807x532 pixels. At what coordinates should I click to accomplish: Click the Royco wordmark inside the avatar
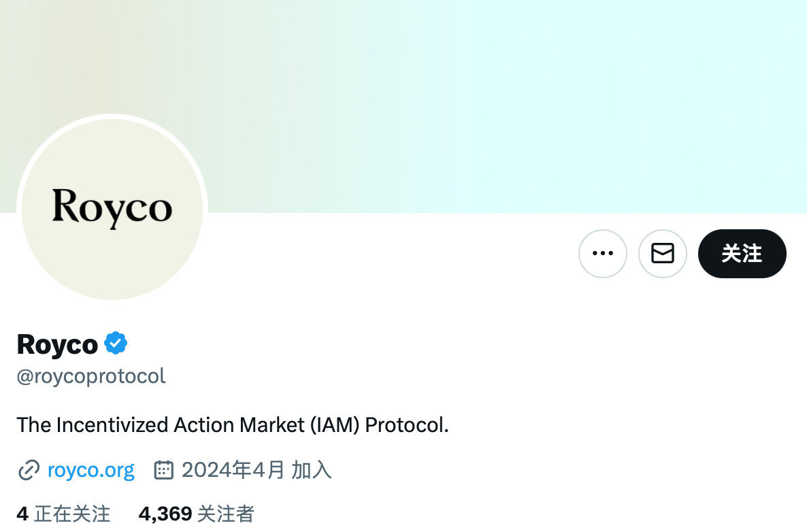tap(112, 207)
